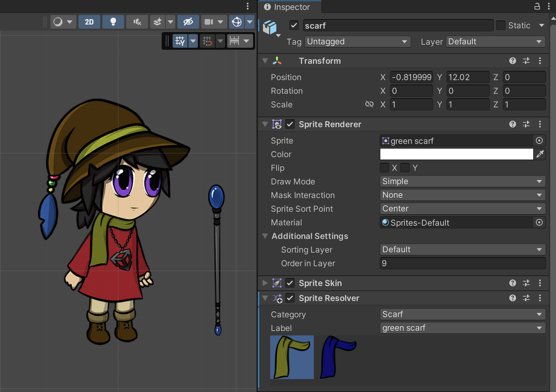The height and width of the screenshot is (392, 556).
Task: Click the Inspector lock icon
Action: click(537, 6)
